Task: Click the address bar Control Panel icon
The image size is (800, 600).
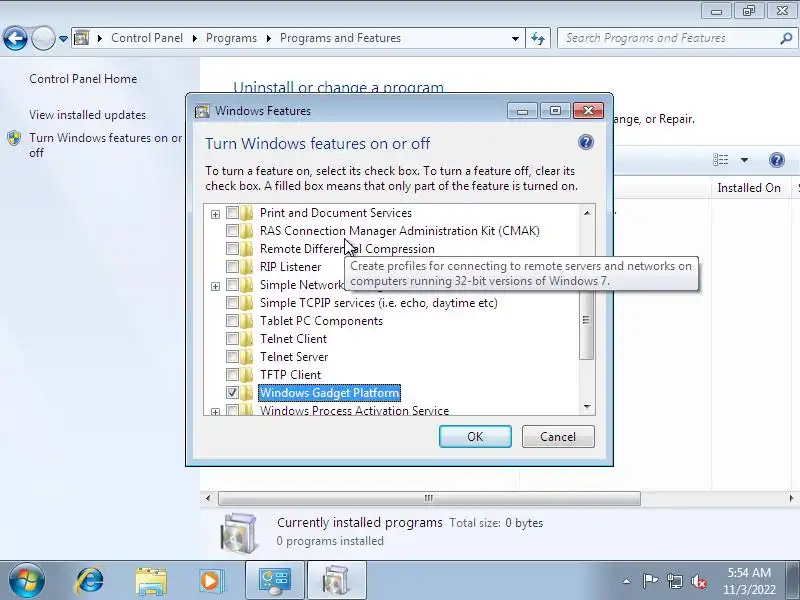Action: (x=82, y=38)
